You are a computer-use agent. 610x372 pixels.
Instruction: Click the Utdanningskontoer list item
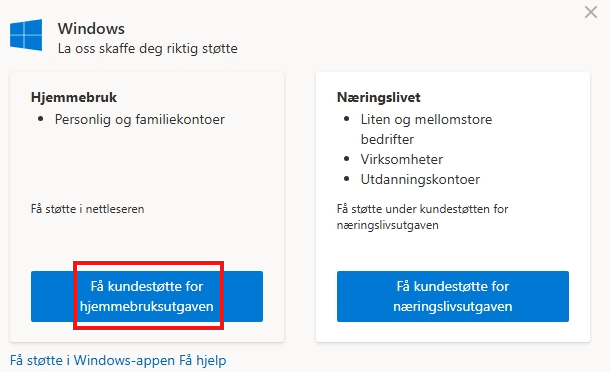420,179
